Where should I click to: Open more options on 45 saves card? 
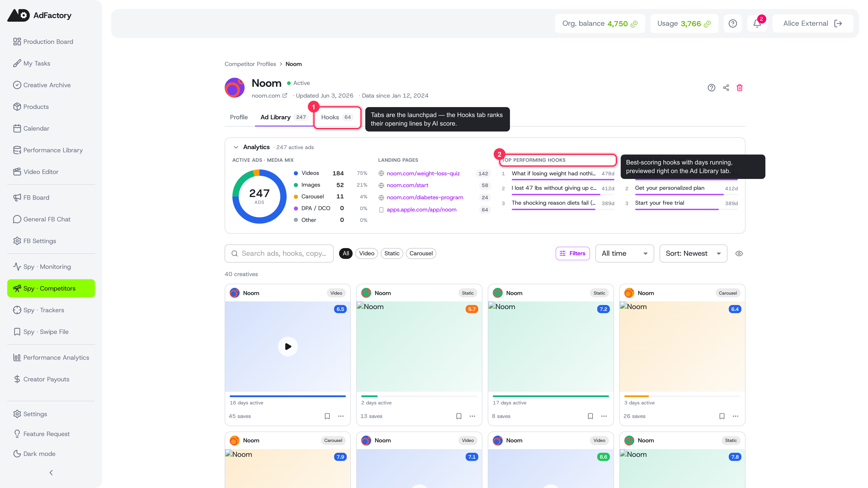341,416
